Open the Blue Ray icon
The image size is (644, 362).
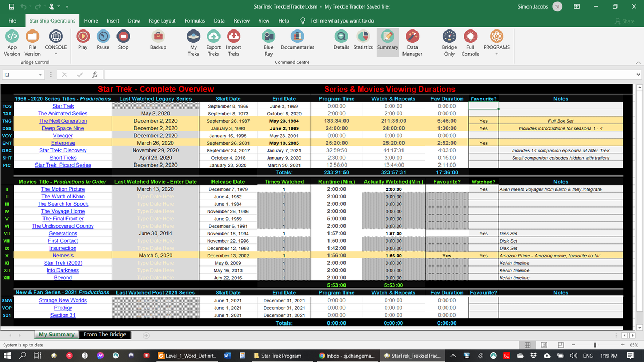click(268, 36)
